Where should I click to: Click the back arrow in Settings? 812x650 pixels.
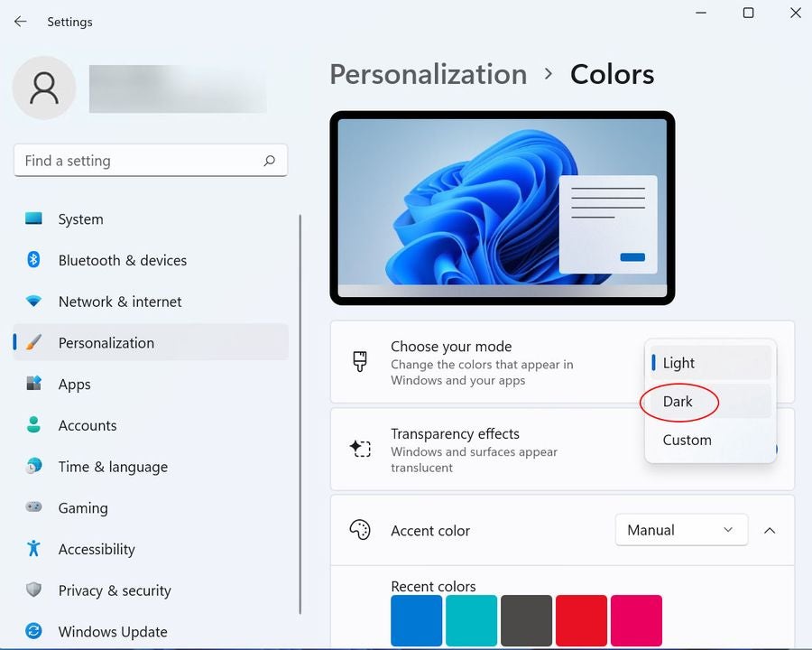(x=20, y=22)
